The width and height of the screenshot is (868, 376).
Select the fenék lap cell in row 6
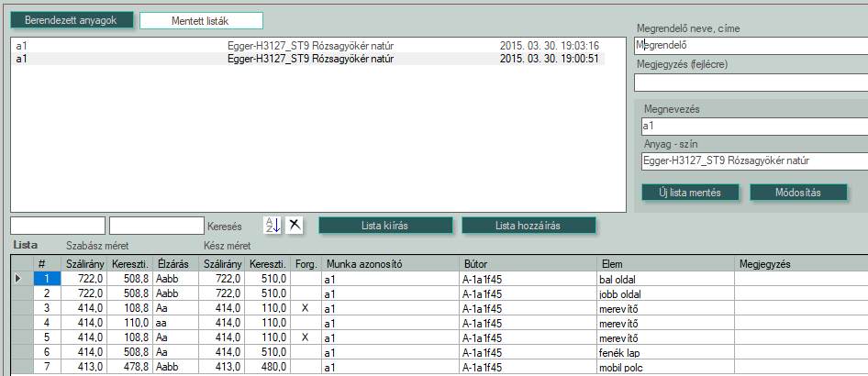pyautogui.click(x=664, y=352)
